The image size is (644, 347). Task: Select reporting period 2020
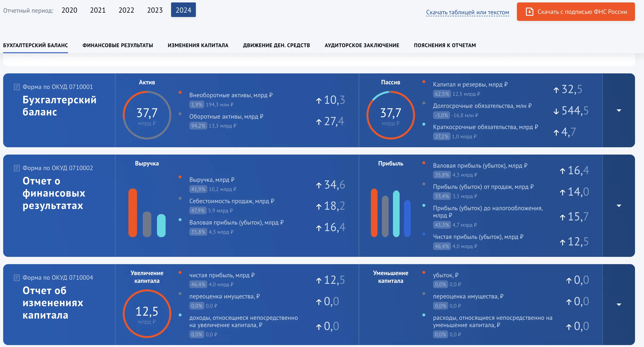pos(69,10)
